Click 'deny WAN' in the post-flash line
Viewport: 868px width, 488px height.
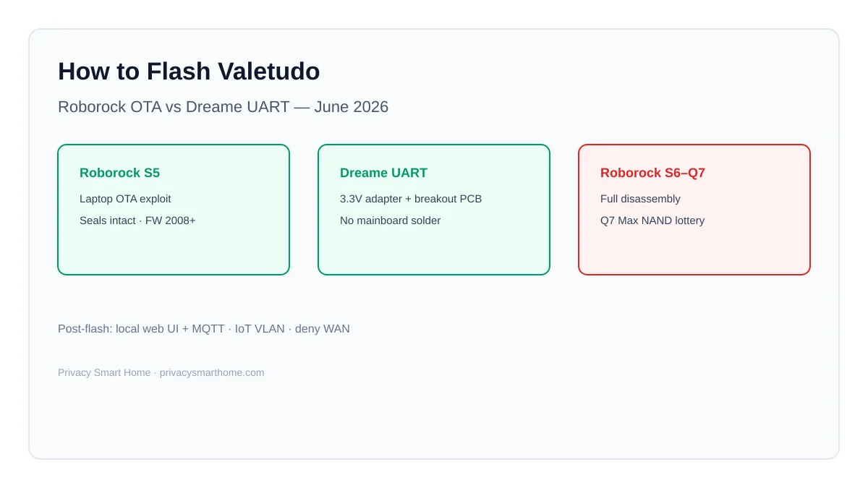point(323,329)
